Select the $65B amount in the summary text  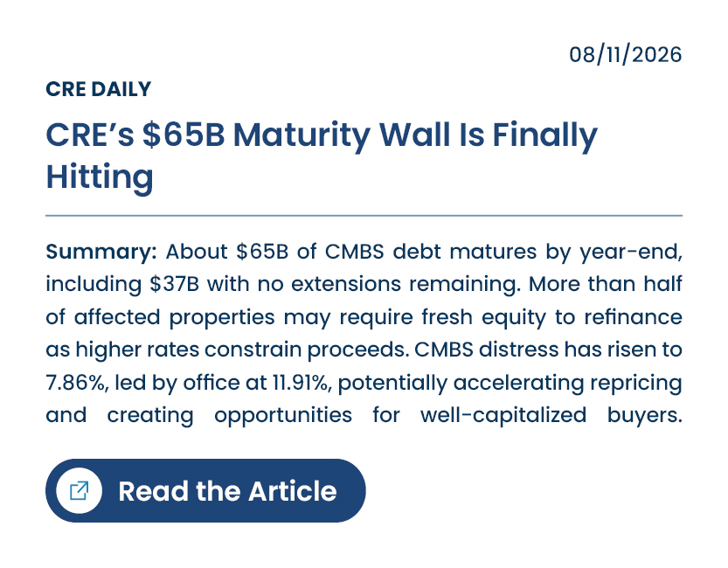[x=262, y=252]
